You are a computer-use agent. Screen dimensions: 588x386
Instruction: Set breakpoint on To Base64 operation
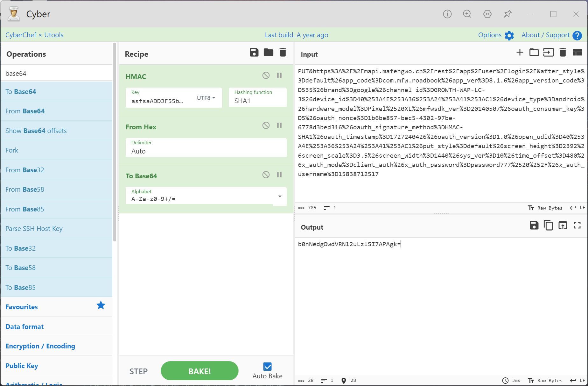coord(279,175)
